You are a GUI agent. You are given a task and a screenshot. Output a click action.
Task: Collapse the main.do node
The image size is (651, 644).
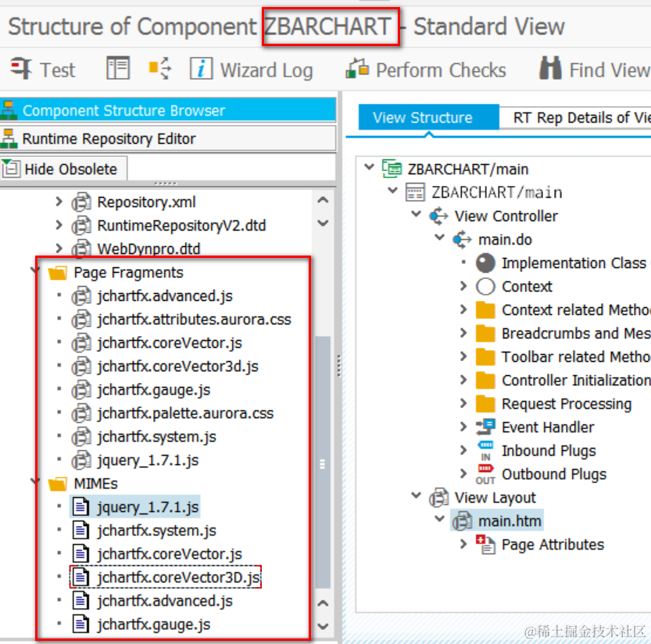coord(440,237)
